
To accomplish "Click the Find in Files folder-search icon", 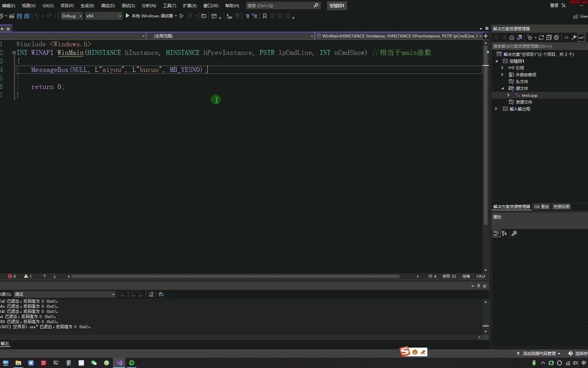I will (204, 16).
